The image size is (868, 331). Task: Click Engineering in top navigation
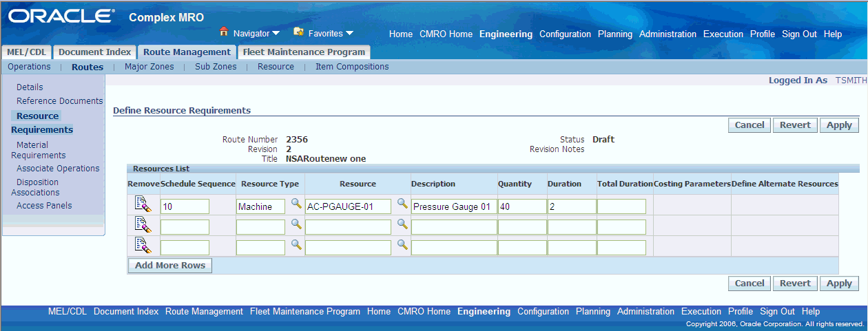[x=506, y=34]
